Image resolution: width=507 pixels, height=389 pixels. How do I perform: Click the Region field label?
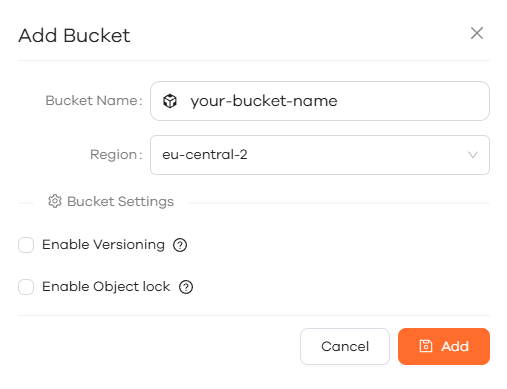click(116, 155)
